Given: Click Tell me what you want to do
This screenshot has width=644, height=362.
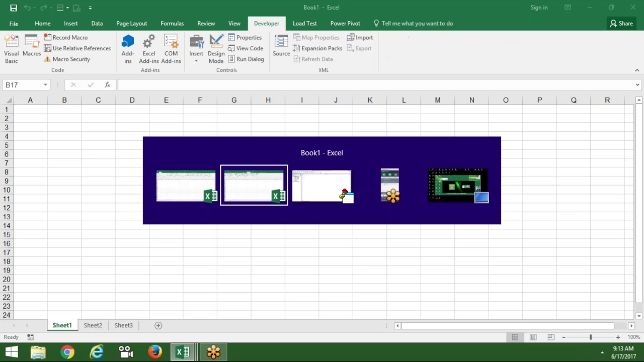Looking at the screenshot, I should coord(413,23).
